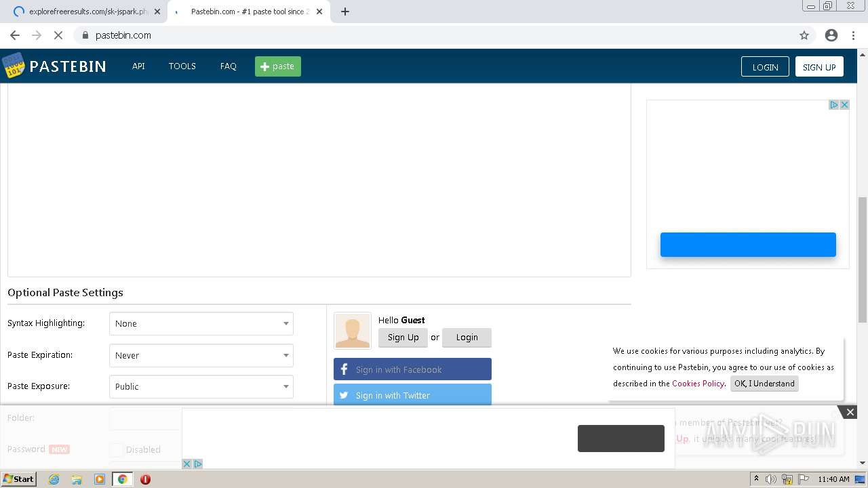
Task: Open the FAQ menu item
Action: tap(229, 66)
